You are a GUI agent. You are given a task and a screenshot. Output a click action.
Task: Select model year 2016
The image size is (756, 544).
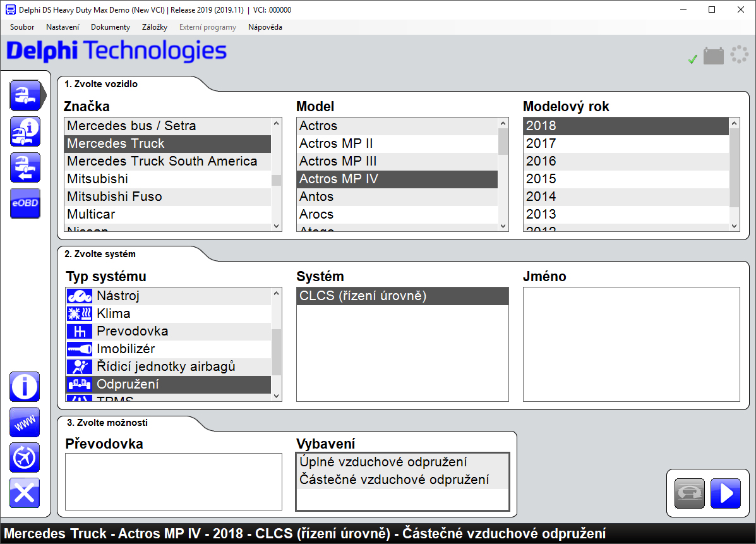pyautogui.click(x=627, y=162)
